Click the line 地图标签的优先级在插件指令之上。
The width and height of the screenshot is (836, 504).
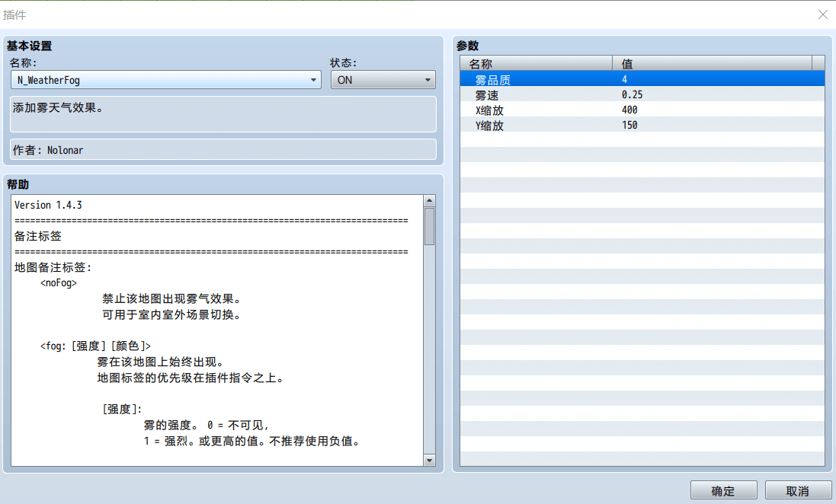(190, 378)
